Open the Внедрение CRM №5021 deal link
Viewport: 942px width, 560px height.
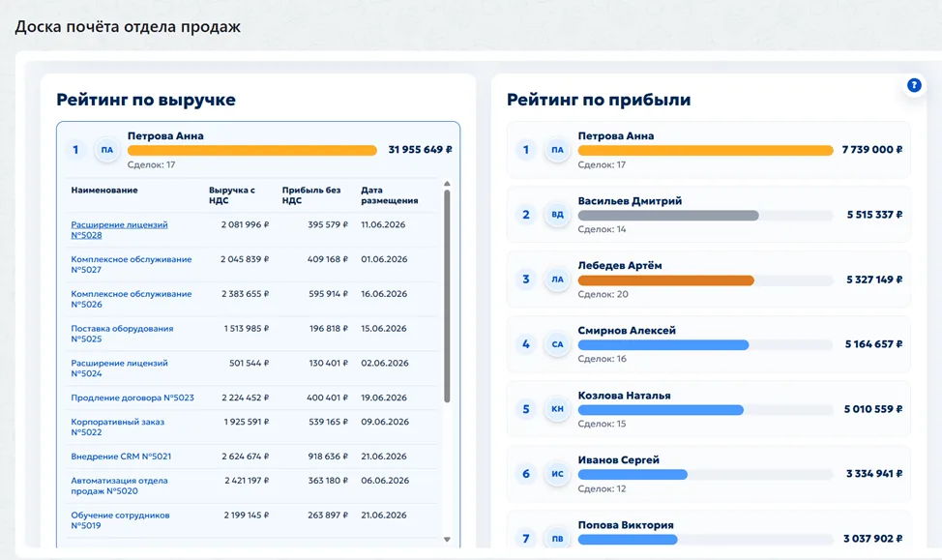(x=121, y=457)
